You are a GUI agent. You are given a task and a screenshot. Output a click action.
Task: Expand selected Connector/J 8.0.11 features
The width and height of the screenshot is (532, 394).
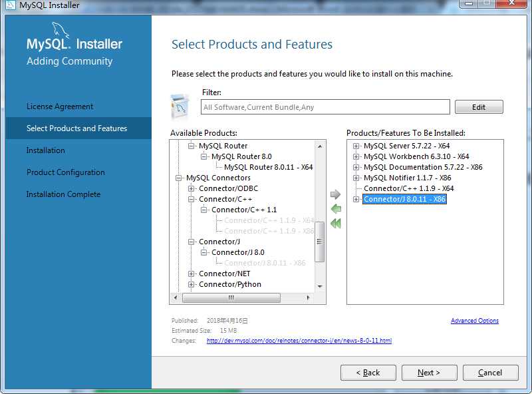click(x=356, y=199)
